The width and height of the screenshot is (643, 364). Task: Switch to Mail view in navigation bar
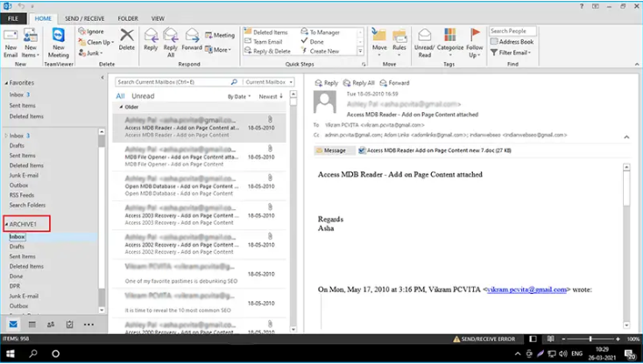[13, 325]
